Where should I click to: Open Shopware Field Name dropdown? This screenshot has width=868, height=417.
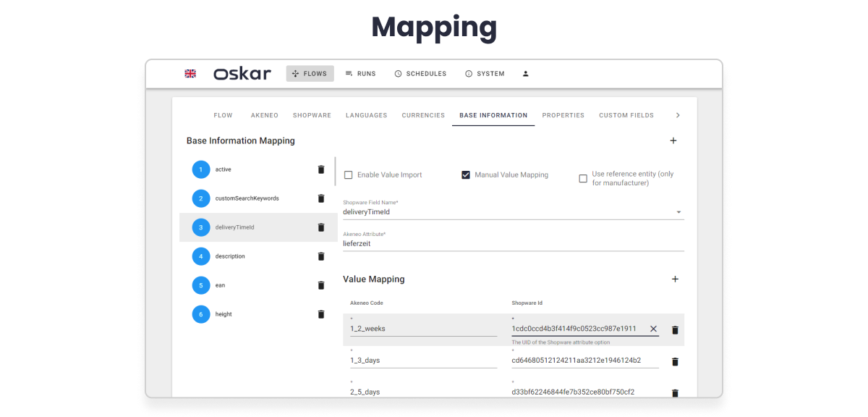[513, 212]
